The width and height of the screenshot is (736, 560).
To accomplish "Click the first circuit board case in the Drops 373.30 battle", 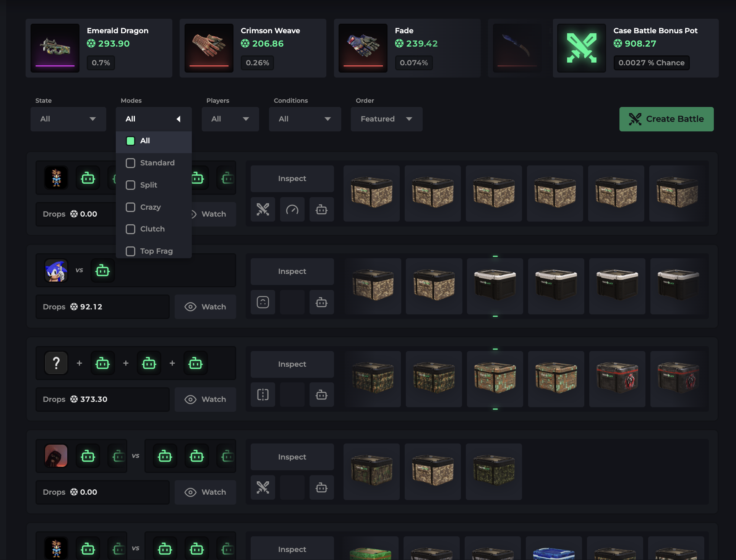I will coord(495,379).
